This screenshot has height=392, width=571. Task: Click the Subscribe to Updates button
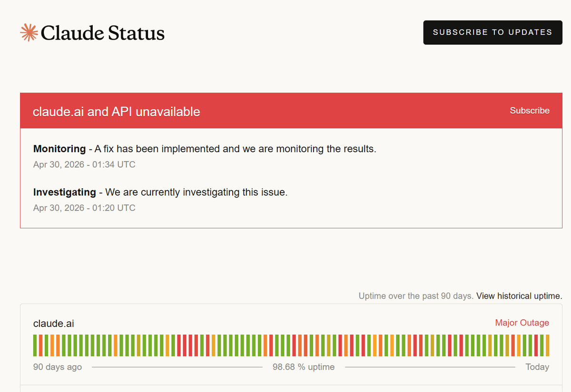(x=492, y=32)
